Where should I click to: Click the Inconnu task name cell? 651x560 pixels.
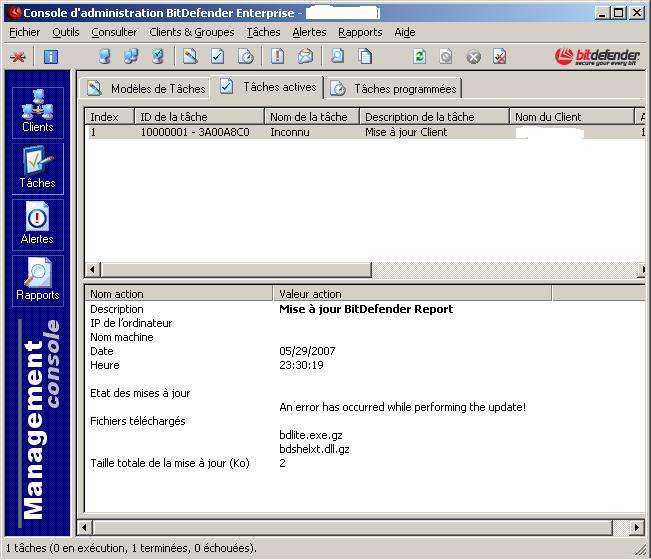(x=290, y=132)
